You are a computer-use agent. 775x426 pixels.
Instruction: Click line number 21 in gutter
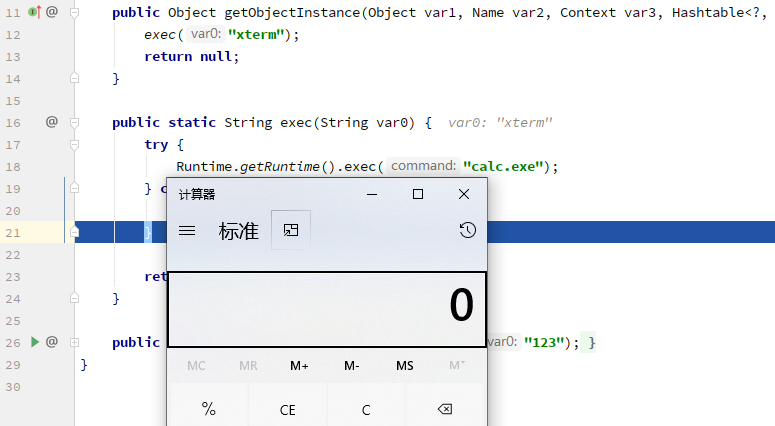(13, 233)
